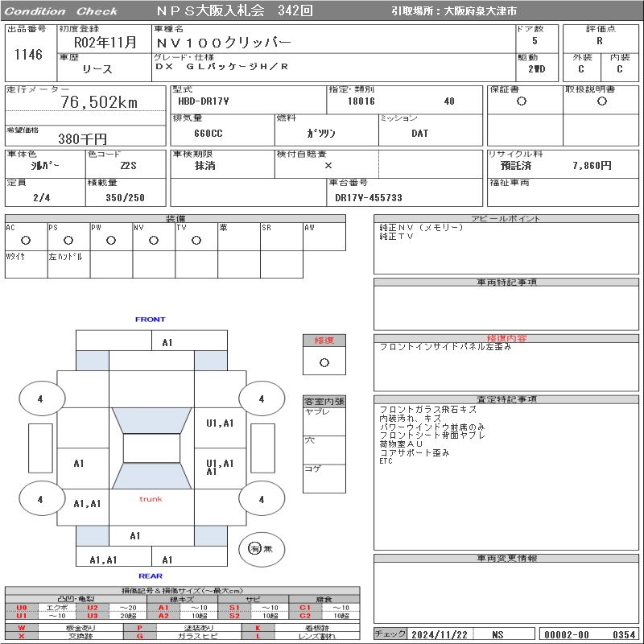The image size is (644, 644).
Task: Click the circle mark under 保証書
Action: pos(522,101)
